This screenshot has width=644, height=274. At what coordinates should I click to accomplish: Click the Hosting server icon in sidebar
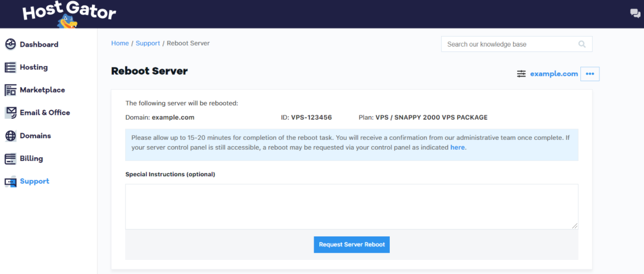[11, 67]
